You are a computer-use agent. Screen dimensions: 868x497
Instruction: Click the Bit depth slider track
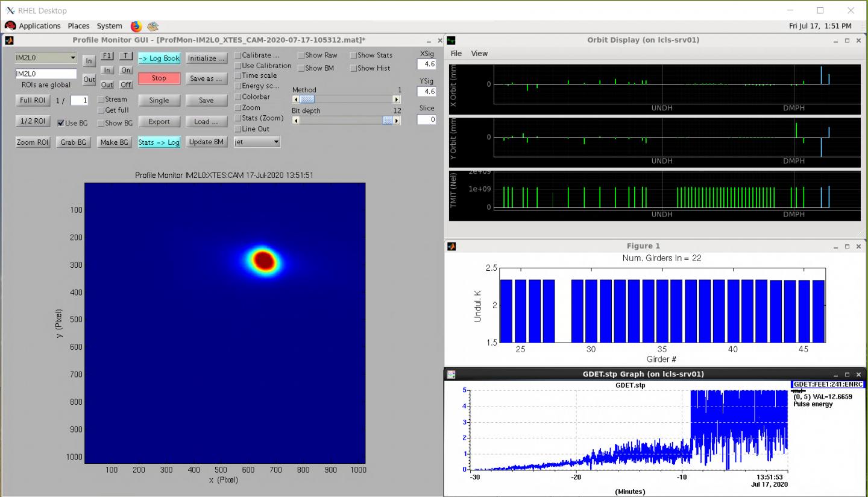pos(341,121)
